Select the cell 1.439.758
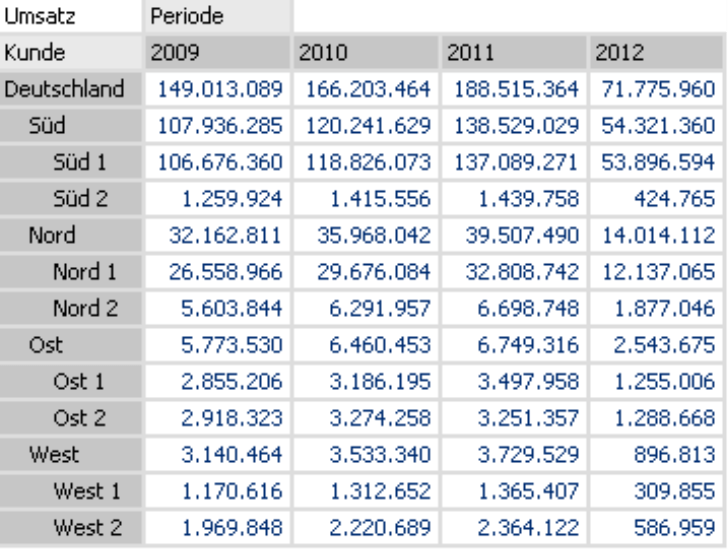The height and width of the screenshot is (549, 728). pos(514,199)
